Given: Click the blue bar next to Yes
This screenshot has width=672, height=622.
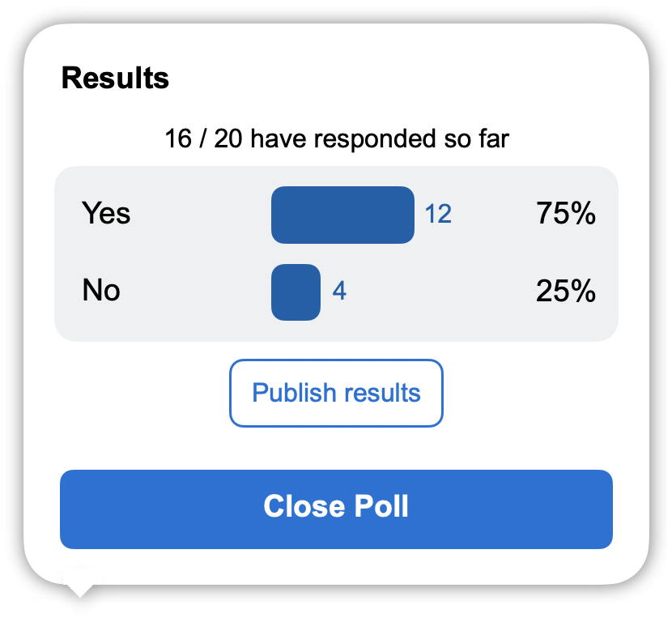Looking at the screenshot, I should click(x=343, y=214).
